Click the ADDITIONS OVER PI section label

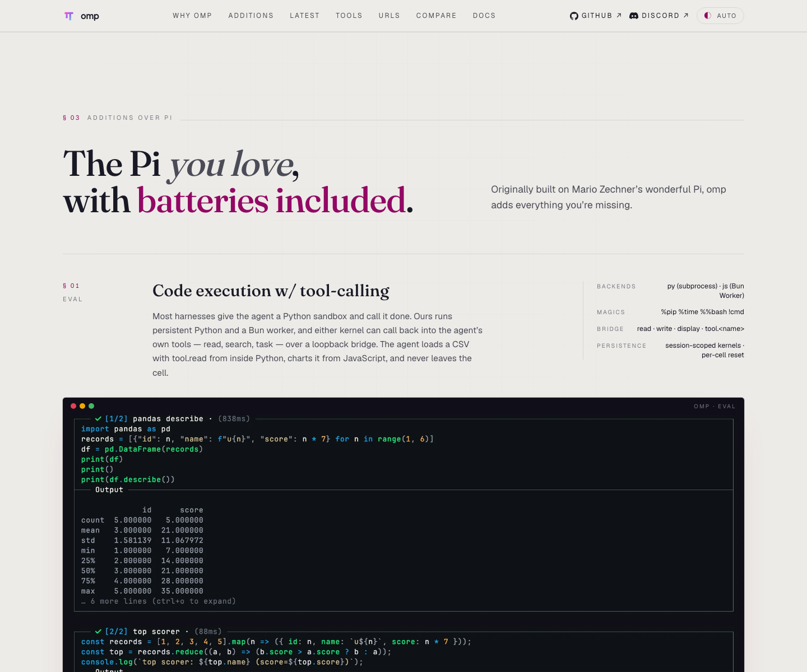click(x=129, y=118)
